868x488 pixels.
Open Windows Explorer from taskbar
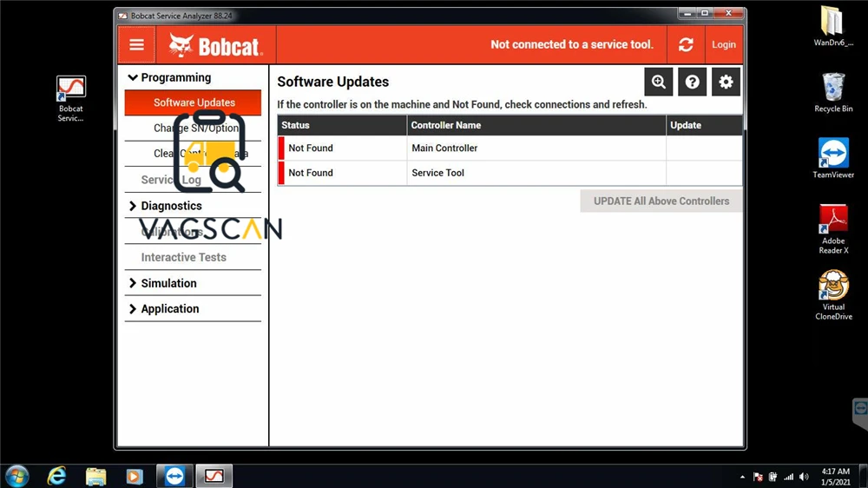95,477
